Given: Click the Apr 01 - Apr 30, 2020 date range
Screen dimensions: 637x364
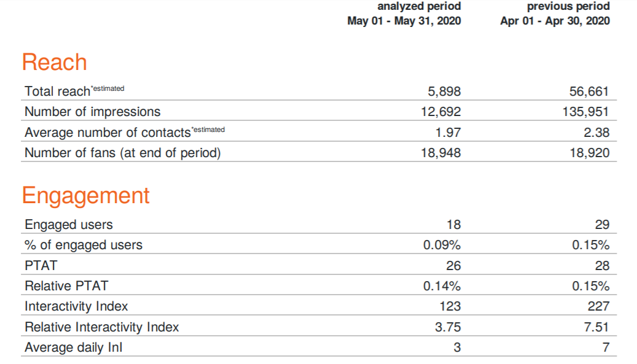Looking at the screenshot, I should point(555,21).
